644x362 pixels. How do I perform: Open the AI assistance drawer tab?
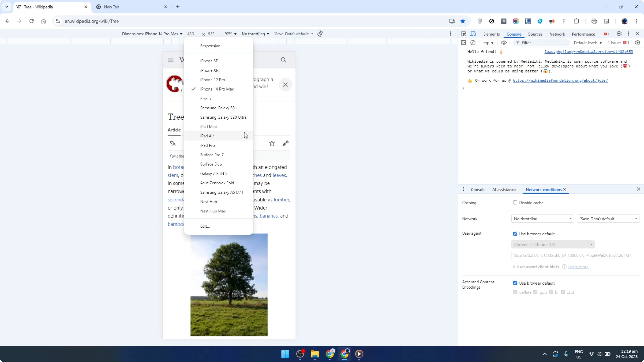(x=504, y=190)
